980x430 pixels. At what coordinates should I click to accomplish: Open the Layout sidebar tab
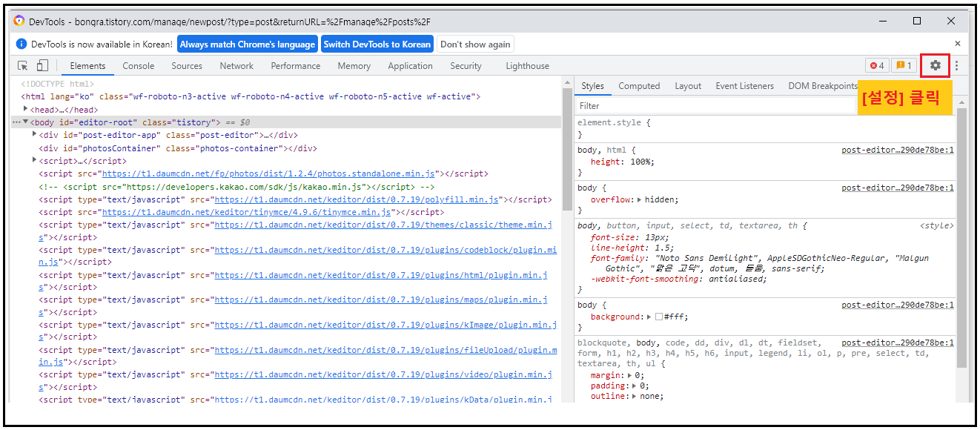click(688, 86)
